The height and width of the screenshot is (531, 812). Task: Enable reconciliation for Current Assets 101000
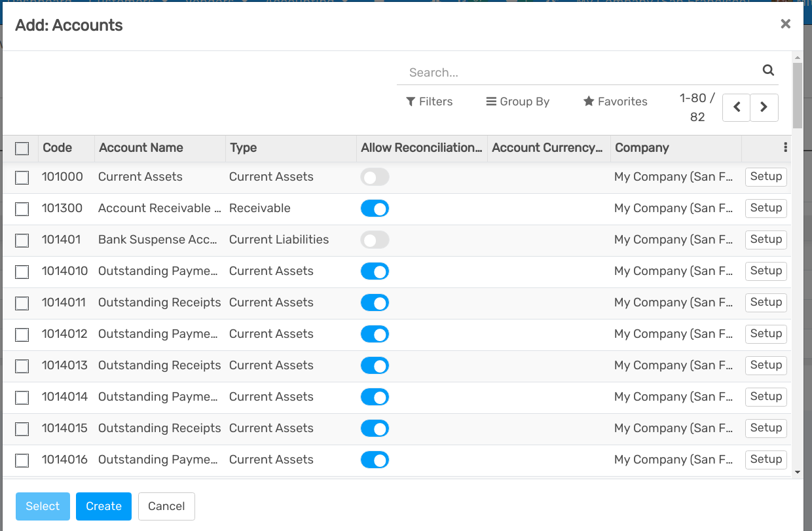click(375, 177)
